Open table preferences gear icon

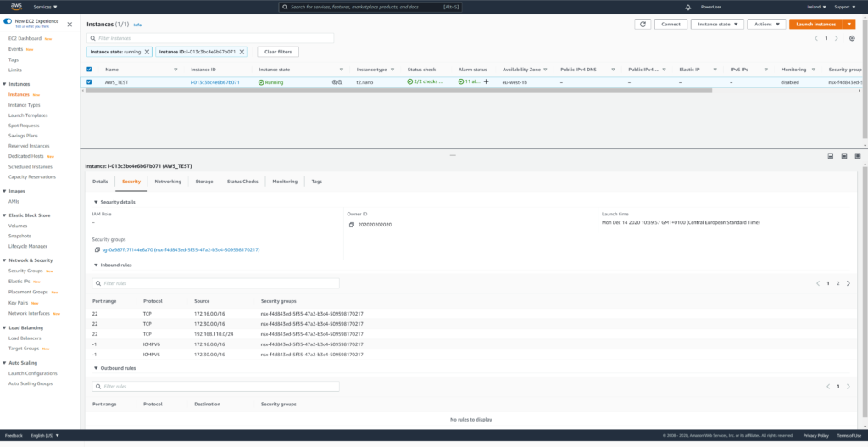click(x=852, y=38)
